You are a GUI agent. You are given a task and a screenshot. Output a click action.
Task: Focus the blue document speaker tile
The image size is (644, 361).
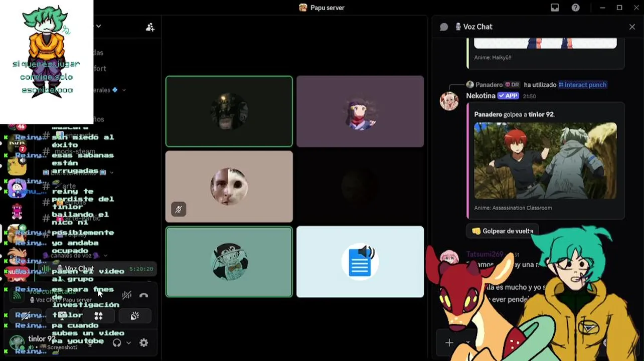[360, 262]
